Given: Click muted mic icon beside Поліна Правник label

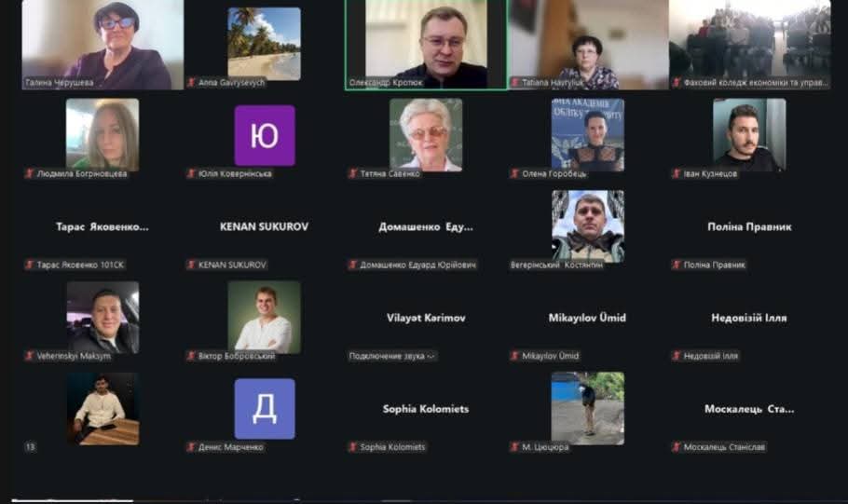Looking at the screenshot, I should pyautogui.click(x=677, y=265).
